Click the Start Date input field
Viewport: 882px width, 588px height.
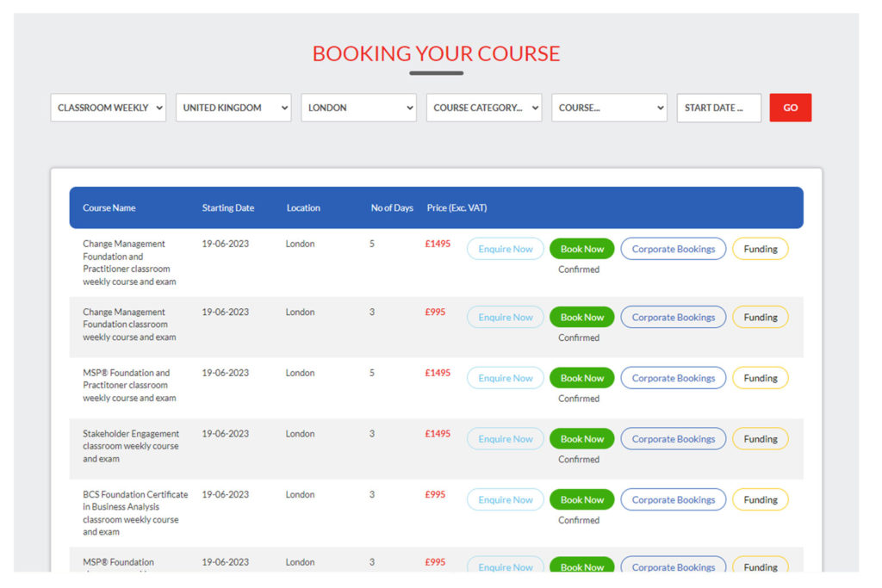coord(718,108)
